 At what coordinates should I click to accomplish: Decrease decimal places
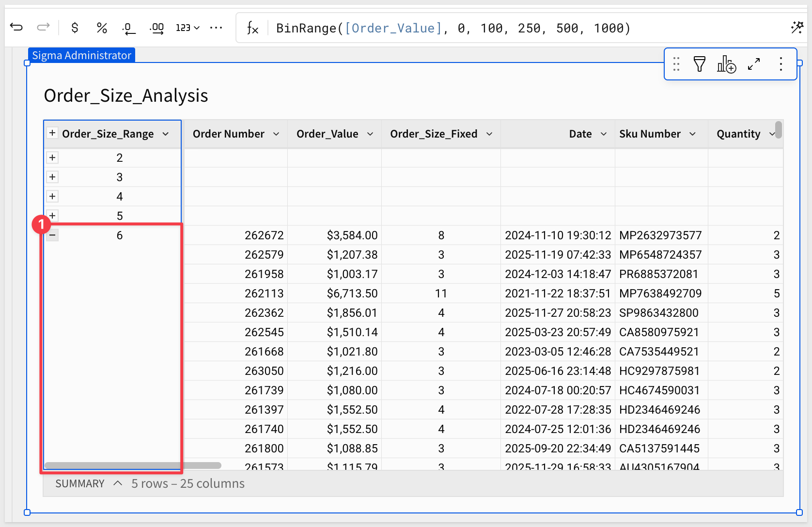tap(128, 28)
